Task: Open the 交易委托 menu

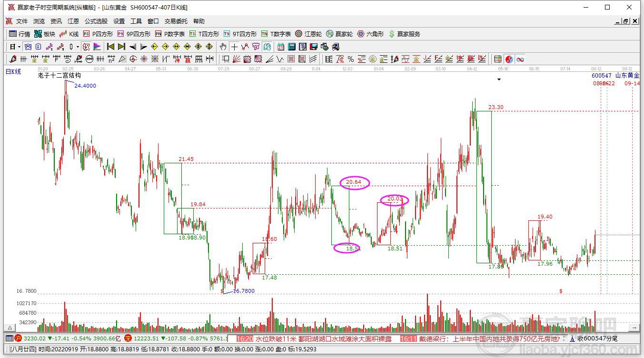Action: (x=176, y=21)
